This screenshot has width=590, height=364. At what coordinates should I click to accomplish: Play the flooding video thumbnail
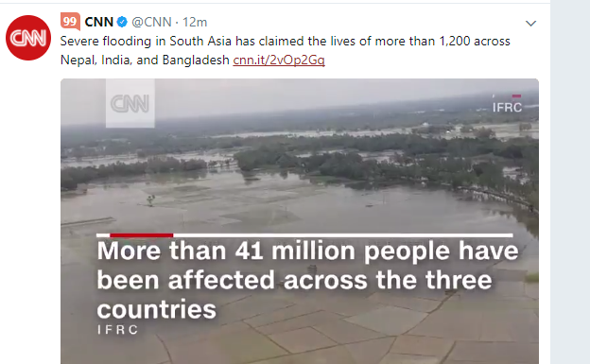(300, 221)
